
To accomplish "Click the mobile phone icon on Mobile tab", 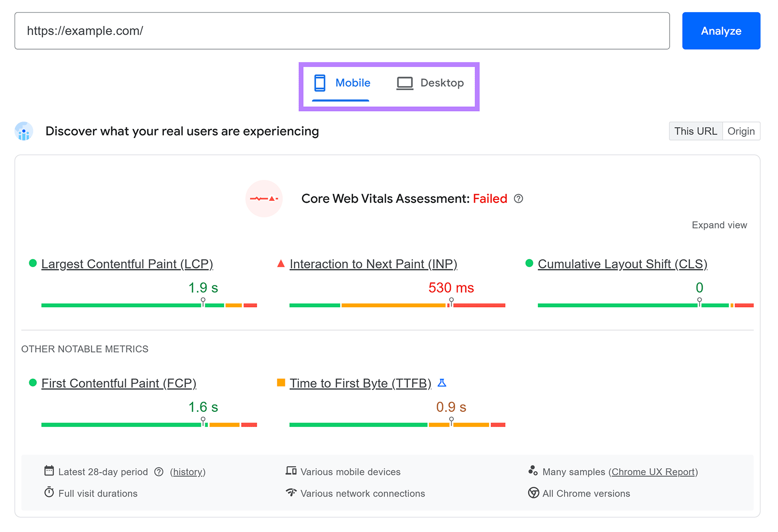I will tap(319, 83).
